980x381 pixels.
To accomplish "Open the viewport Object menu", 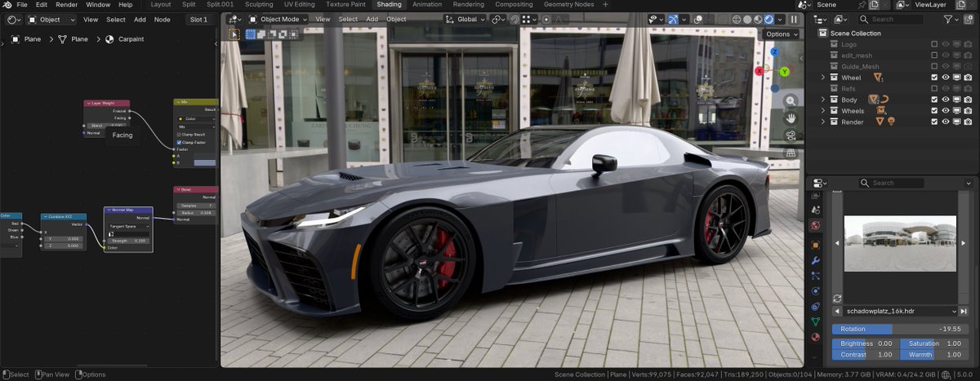I will coord(396,19).
